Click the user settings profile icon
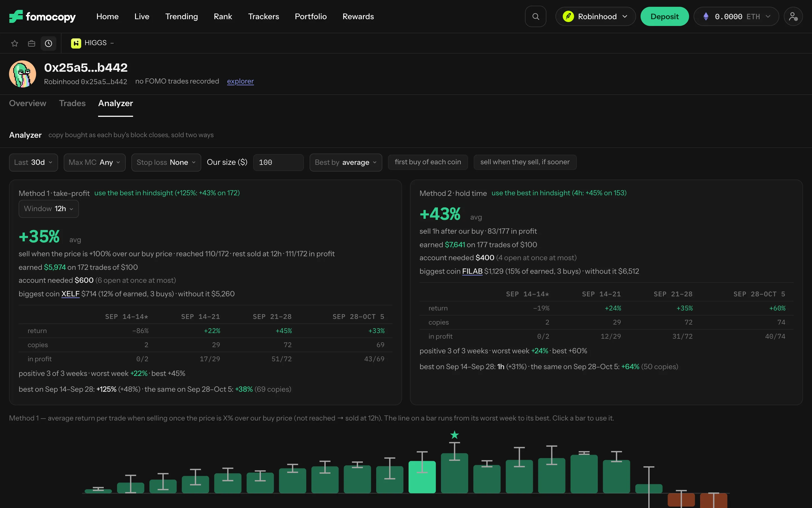 [793, 16]
